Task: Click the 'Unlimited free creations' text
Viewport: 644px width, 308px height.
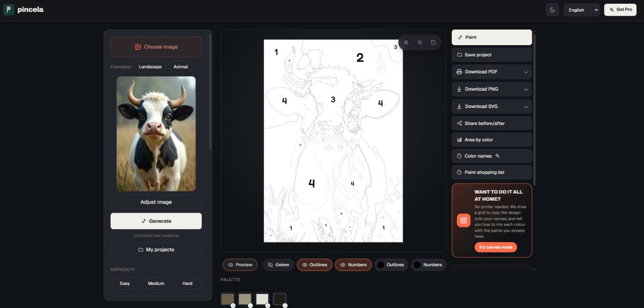Action: click(156, 236)
